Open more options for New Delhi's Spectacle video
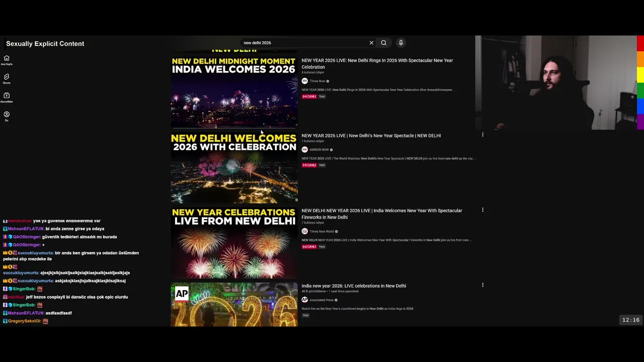The height and width of the screenshot is (362, 644). point(482,135)
